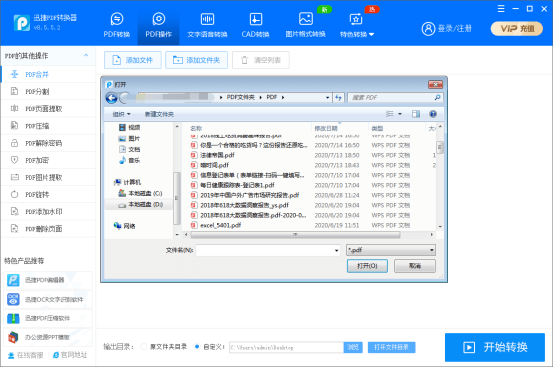Toggle the preview pane icon

click(416, 114)
